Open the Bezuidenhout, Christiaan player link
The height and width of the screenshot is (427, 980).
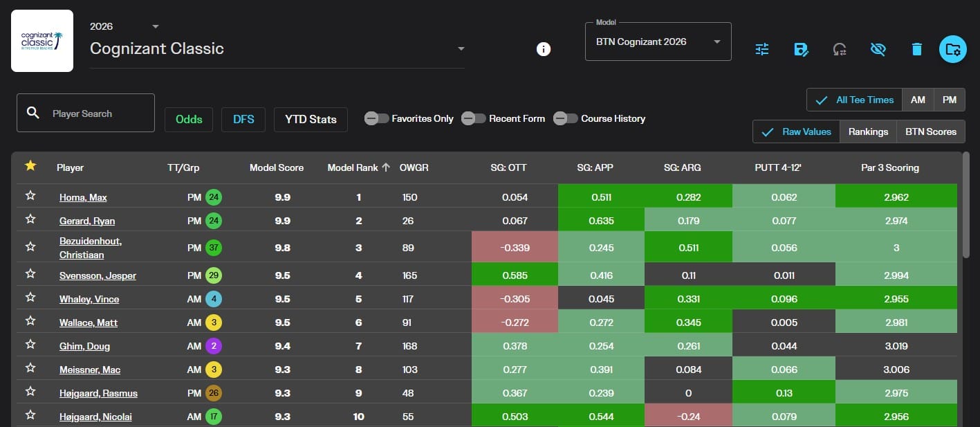click(x=91, y=248)
